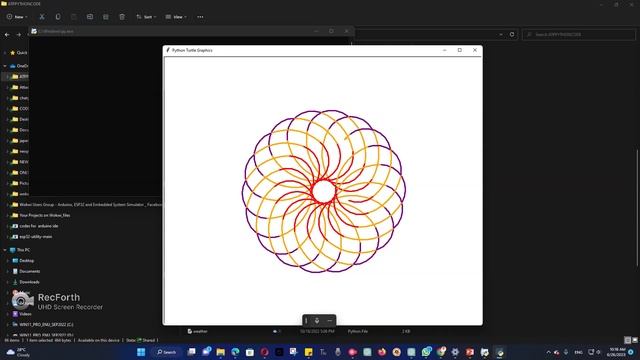Viewport: 640px width, 360px height.
Task: Select Desktop under This PC
Action: tap(23, 260)
